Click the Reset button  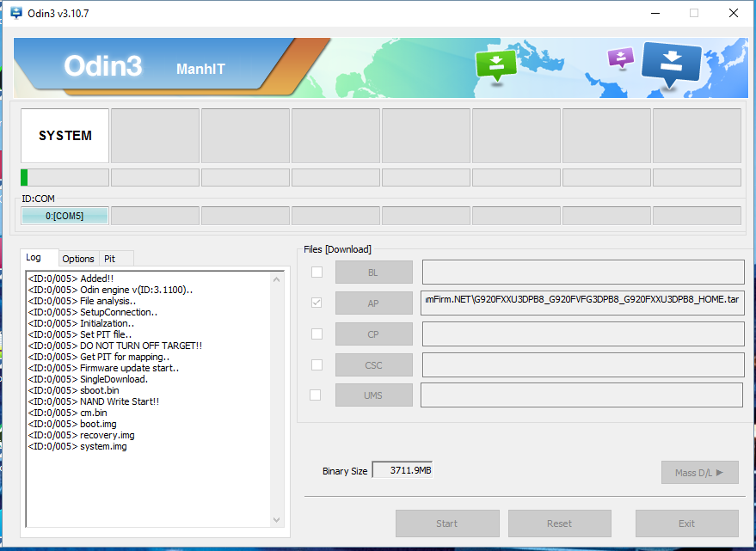pyautogui.click(x=559, y=523)
